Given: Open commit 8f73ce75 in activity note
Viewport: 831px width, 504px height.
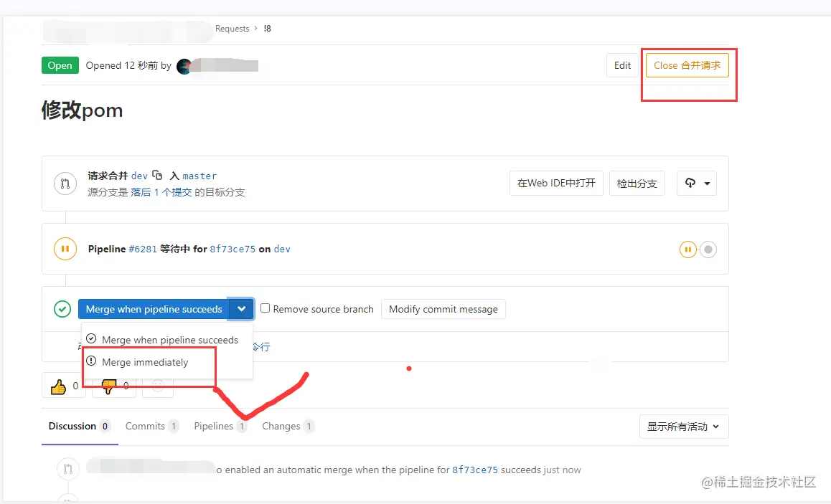Looking at the screenshot, I should click(475, 470).
